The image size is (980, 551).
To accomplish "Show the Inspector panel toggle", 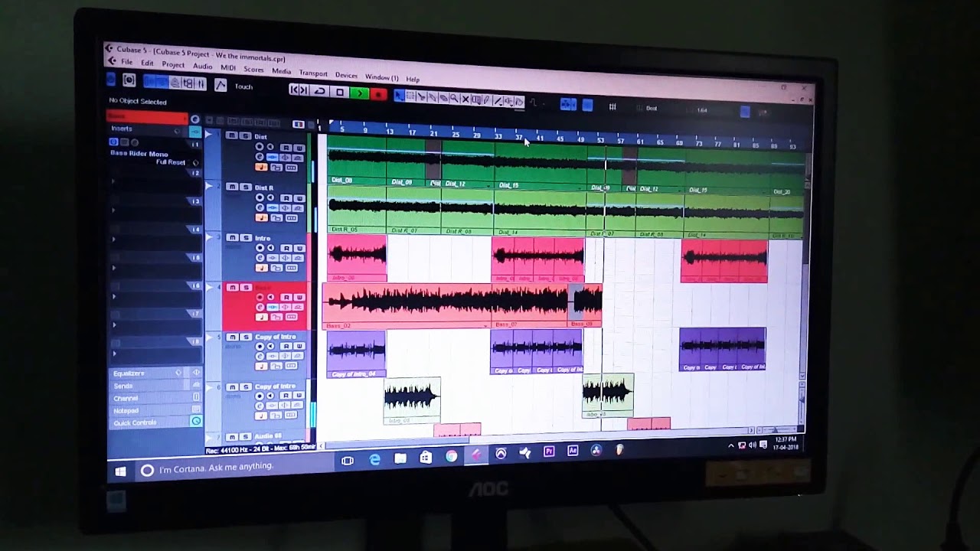I will 151,82.
